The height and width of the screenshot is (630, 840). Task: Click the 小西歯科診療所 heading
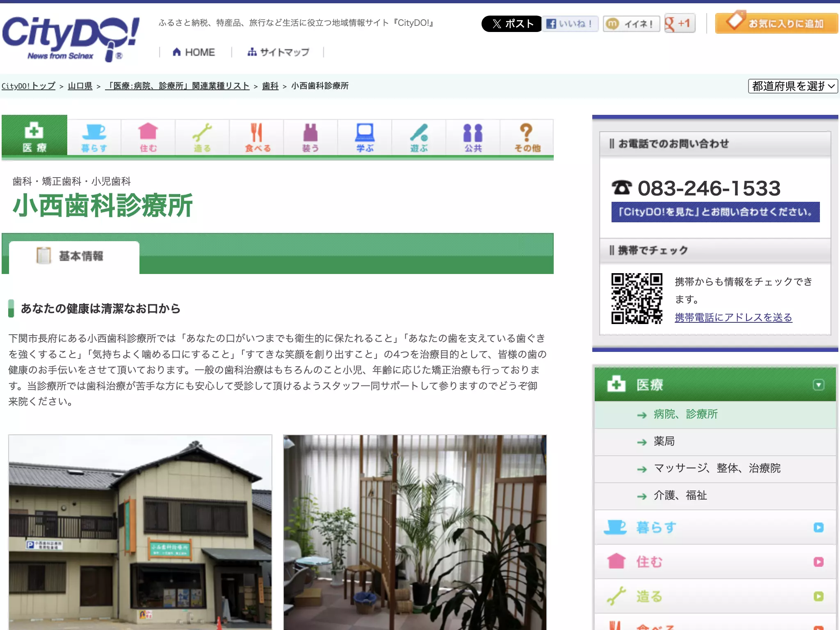tap(103, 206)
